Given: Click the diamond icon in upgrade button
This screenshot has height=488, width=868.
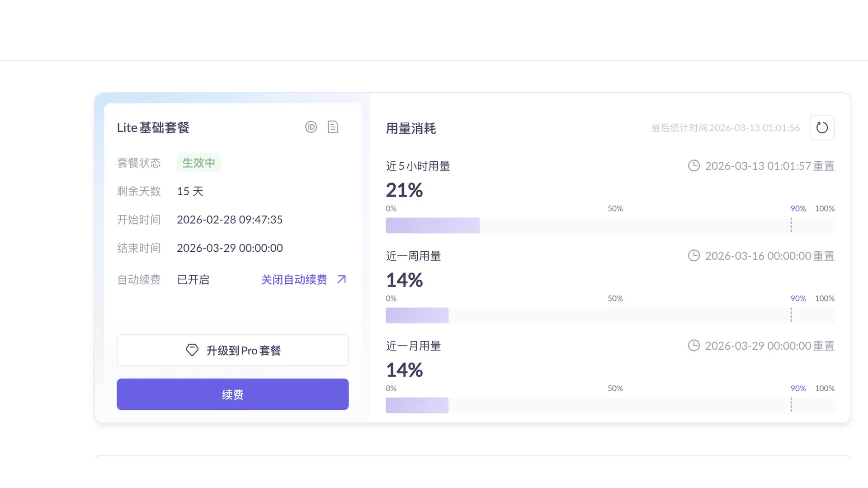Looking at the screenshot, I should (x=192, y=350).
